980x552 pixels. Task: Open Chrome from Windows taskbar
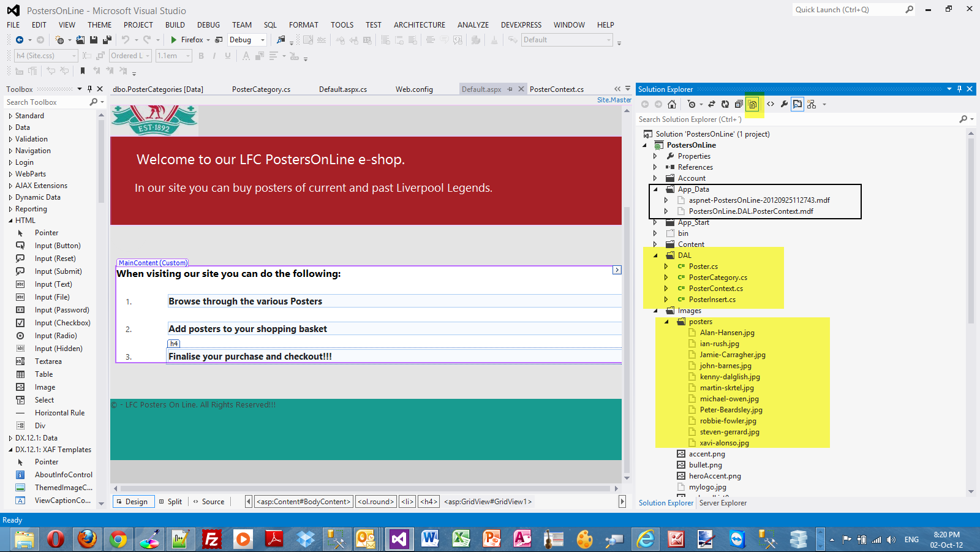pyautogui.click(x=118, y=539)
